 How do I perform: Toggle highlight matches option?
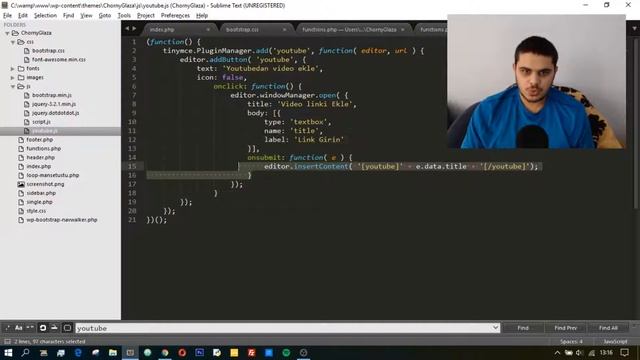(67, 328)
